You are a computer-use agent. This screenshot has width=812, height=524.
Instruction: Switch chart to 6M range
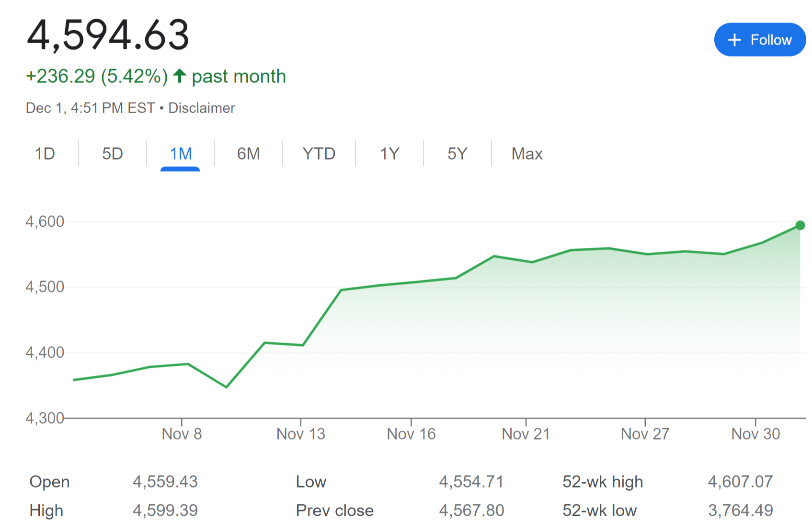[x=248, y=154]
